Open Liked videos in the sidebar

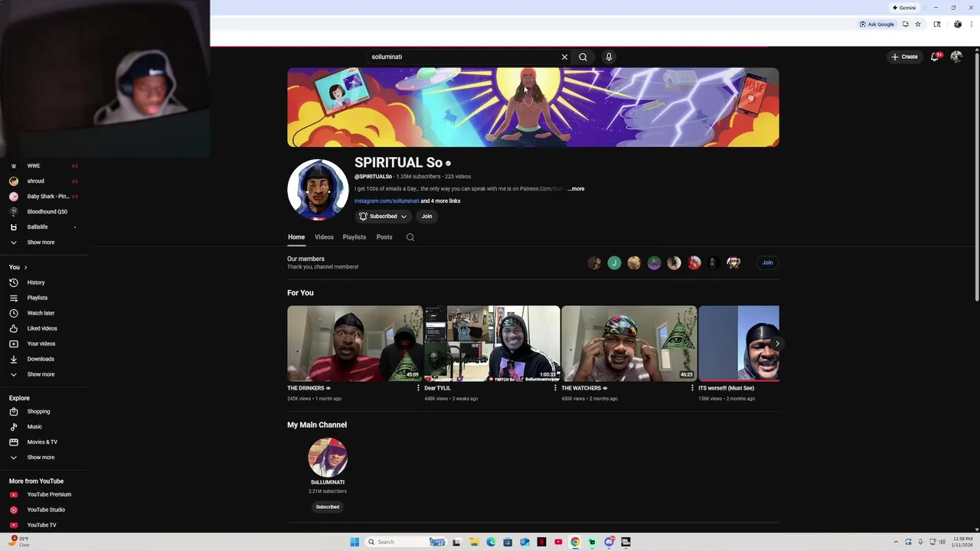coord(42,328)
